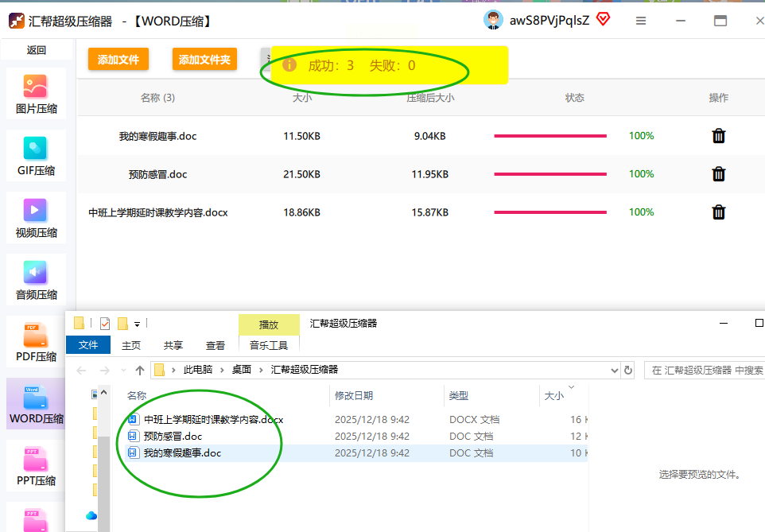The width and height of the screenshot is (765, 532).
Task: Click the info icon in success notification
Action: click(289, 64)
